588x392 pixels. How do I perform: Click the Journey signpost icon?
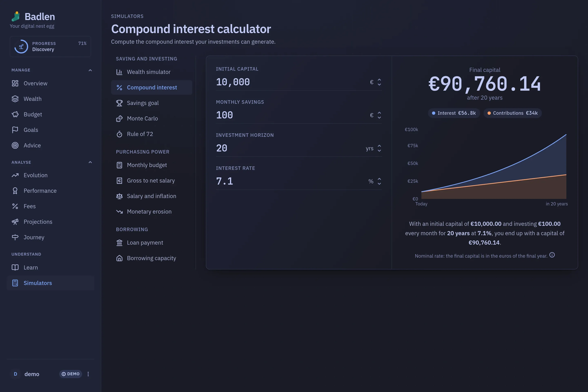[15, 237]
